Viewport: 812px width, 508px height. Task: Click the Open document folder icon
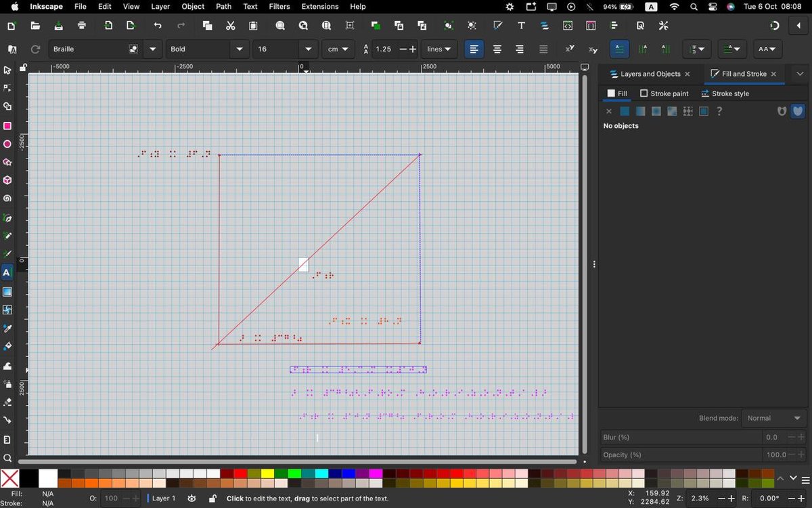click(x=35, y=26)
